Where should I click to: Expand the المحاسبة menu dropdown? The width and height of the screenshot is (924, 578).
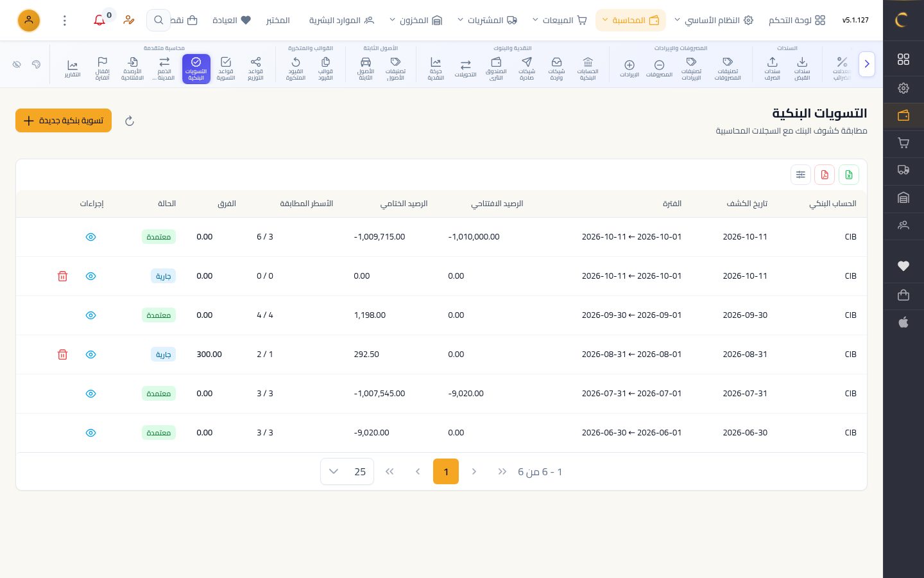pos(631,21)
